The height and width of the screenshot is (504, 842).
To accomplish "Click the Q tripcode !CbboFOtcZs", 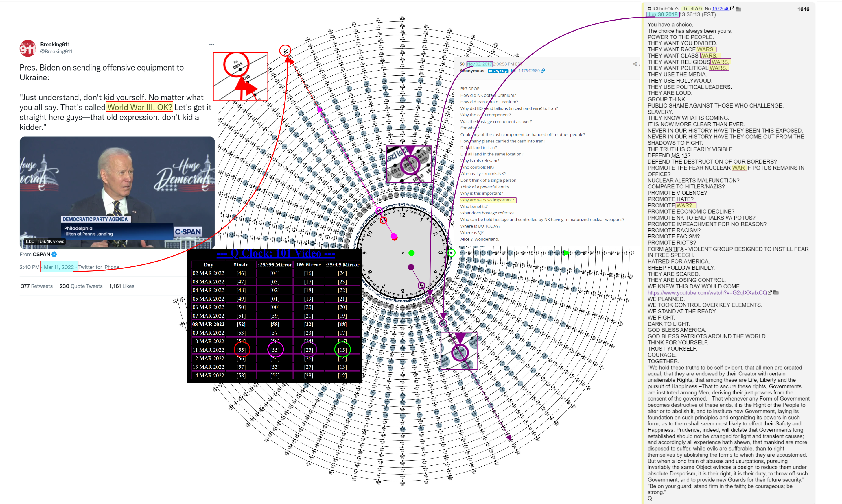I will (x=665, y=9).
